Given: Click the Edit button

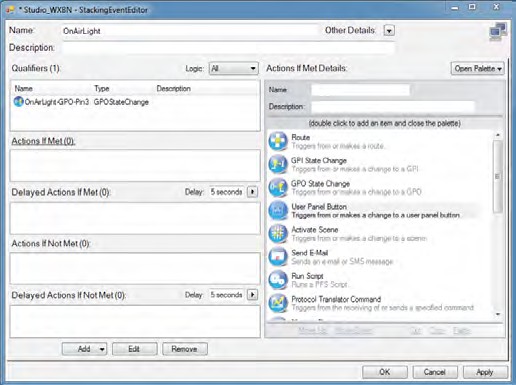Looking at the screenshot, I should pyautogui.click(x=134, y=349).
